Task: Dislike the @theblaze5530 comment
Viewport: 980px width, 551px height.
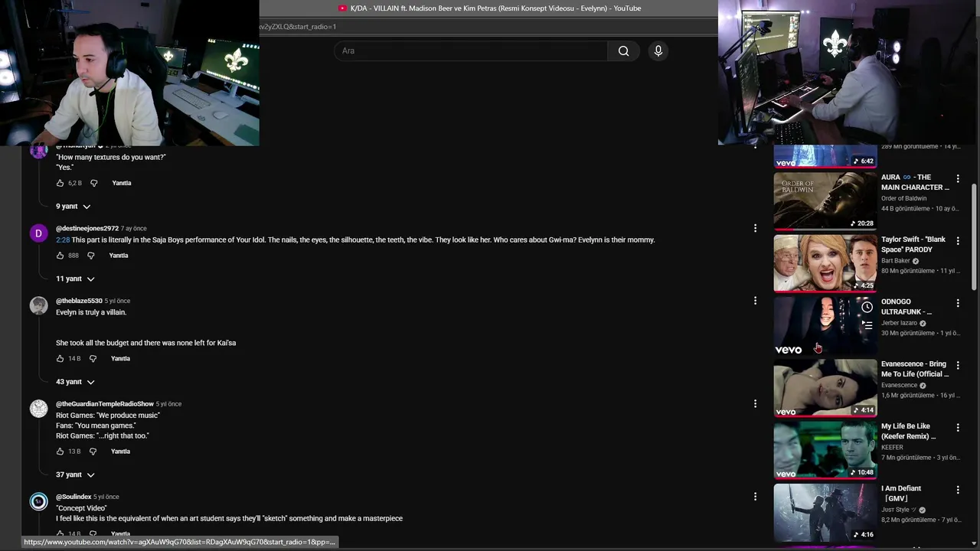Action: (93, 358)
